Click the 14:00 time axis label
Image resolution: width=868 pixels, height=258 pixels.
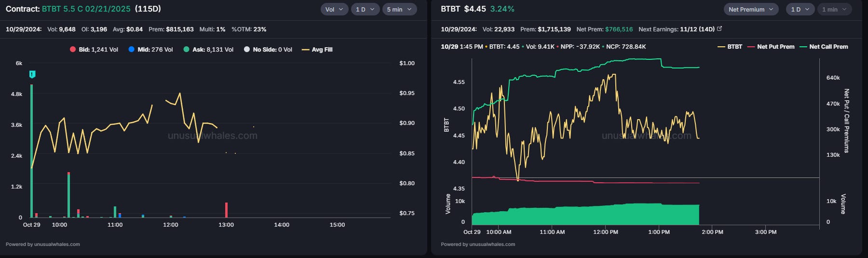(282, 225)
